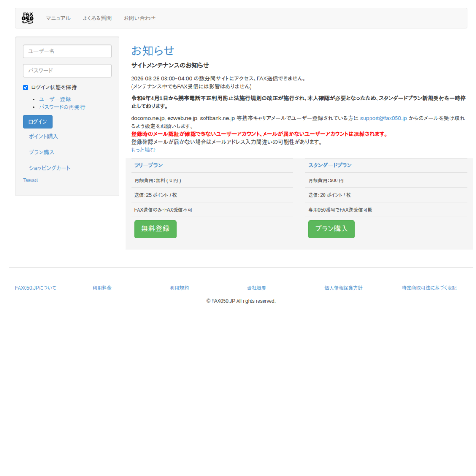Open the ショッピングカート sidebar link
Image resolution: width=476 pixels, height=476 pixels.
tap(49, 168)
